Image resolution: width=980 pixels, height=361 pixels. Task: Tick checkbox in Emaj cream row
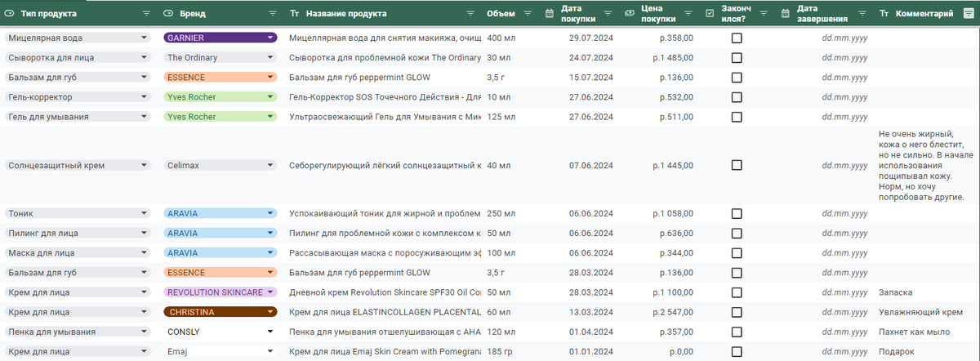(737, 351)
